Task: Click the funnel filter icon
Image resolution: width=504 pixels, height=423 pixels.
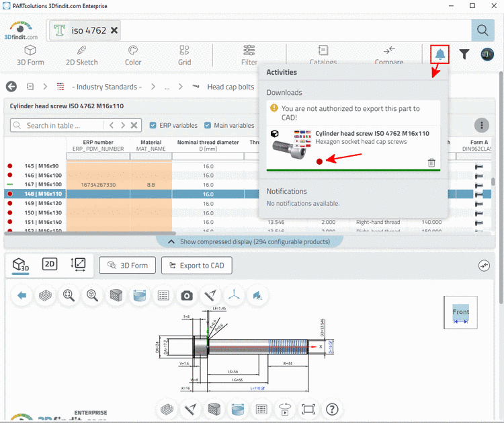Action: [464, 54]
